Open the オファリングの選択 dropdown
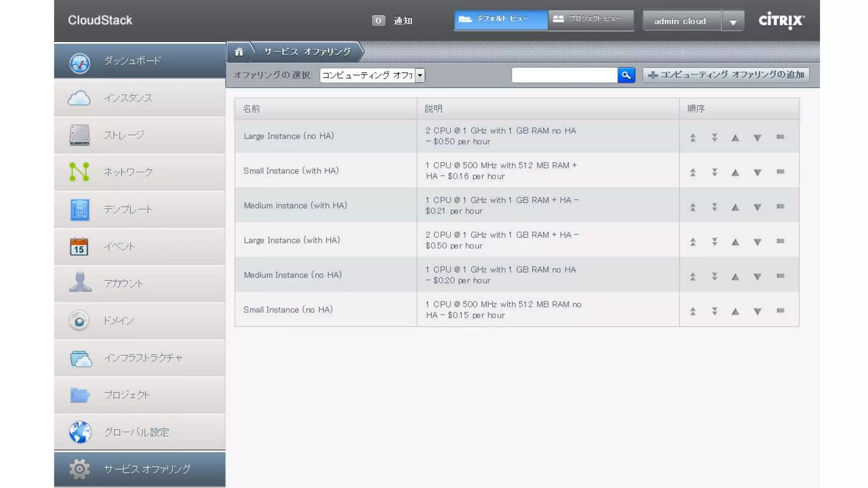Image resolution: width=868 pixels, height=488 pixels. click(x=372, y=75)
